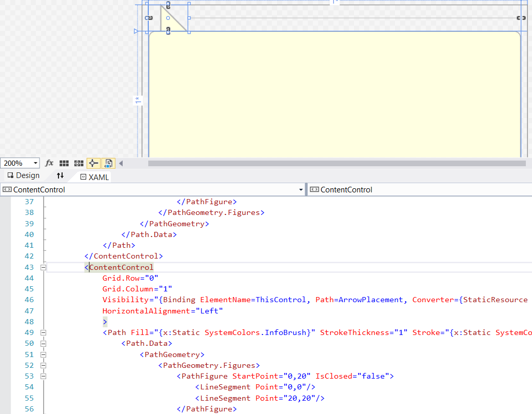Switch to the Design tab
The image size is (532, 414).
click(23, 175)
